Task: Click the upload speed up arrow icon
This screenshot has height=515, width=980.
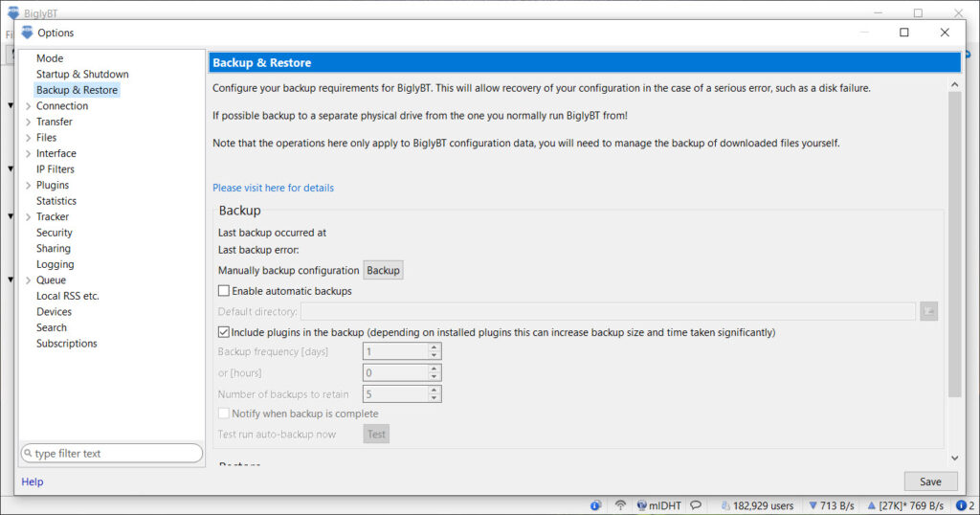Action: tap(871, 505)
